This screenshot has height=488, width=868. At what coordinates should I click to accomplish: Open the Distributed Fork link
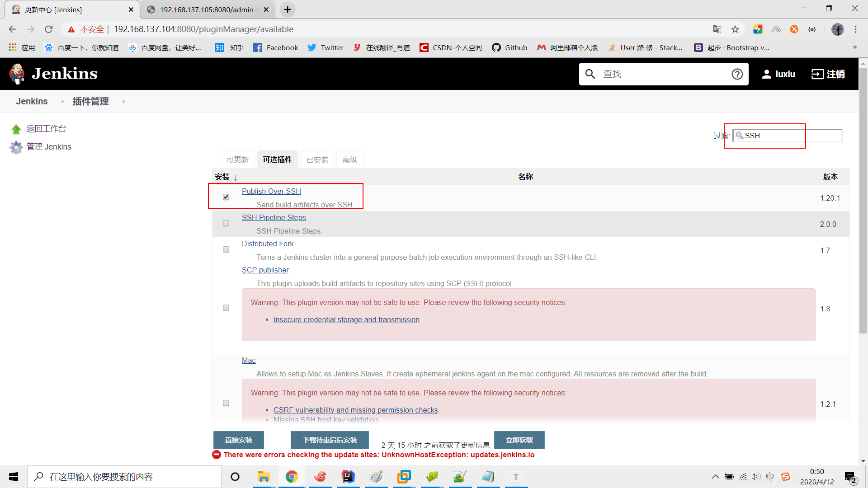click(x=268, y=244)
